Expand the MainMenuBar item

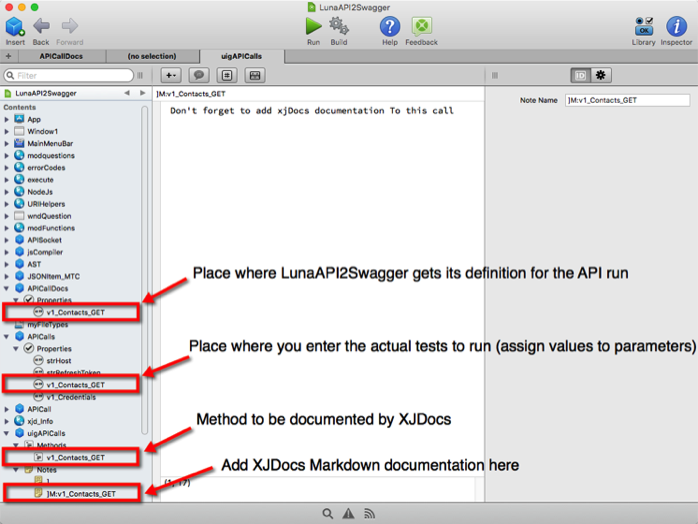pyautogui.click(x=7, y=143)
